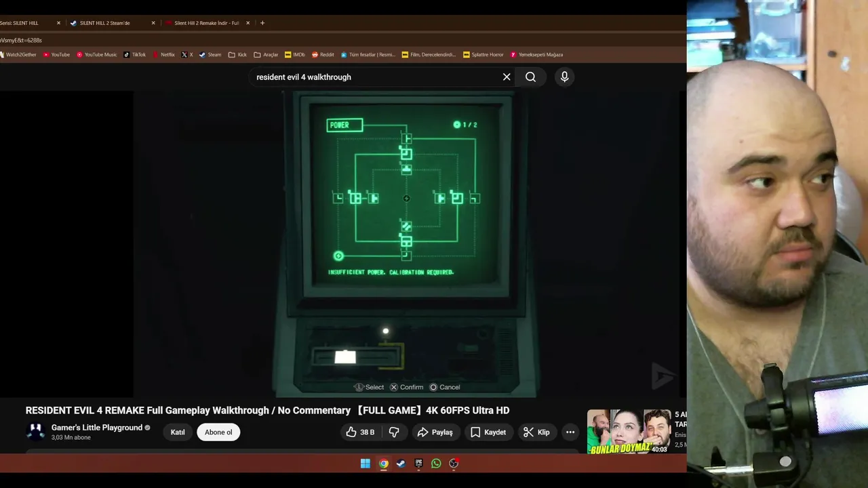Image resolution: width=868 pixels, height=488 pixels.
Task: Expand the Araçlar bookmark folder
Action: click(266, 54)
